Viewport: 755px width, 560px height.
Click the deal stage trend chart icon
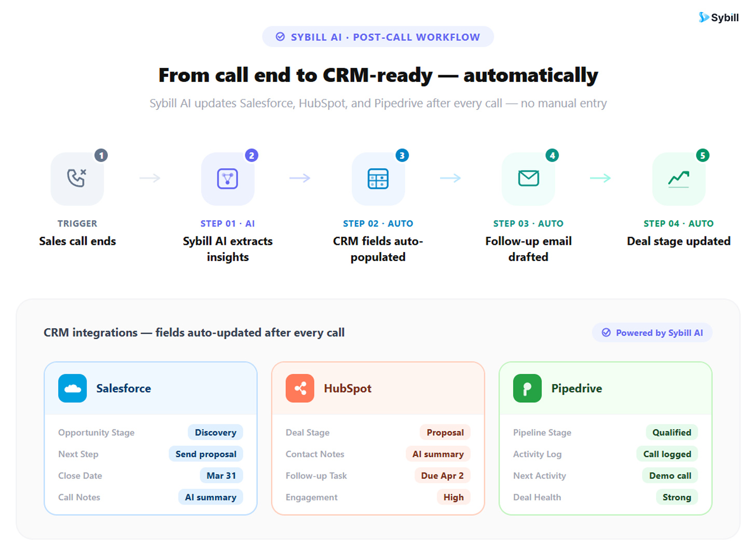679,178
